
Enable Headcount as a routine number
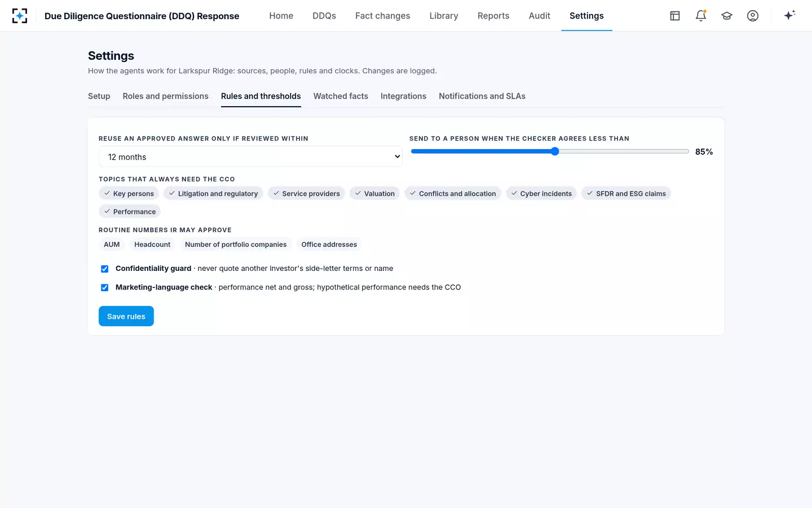coord(152,244)
